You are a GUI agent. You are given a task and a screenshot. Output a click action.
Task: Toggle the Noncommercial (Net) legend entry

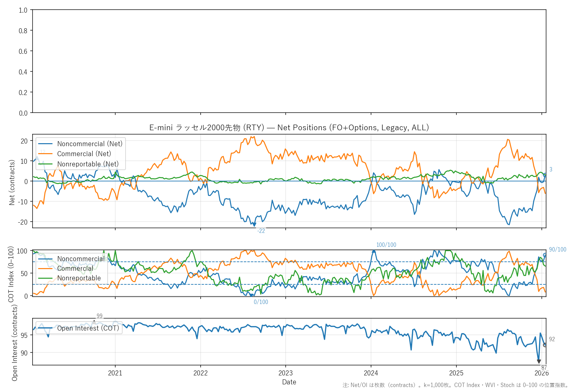[x=90, y=144]
